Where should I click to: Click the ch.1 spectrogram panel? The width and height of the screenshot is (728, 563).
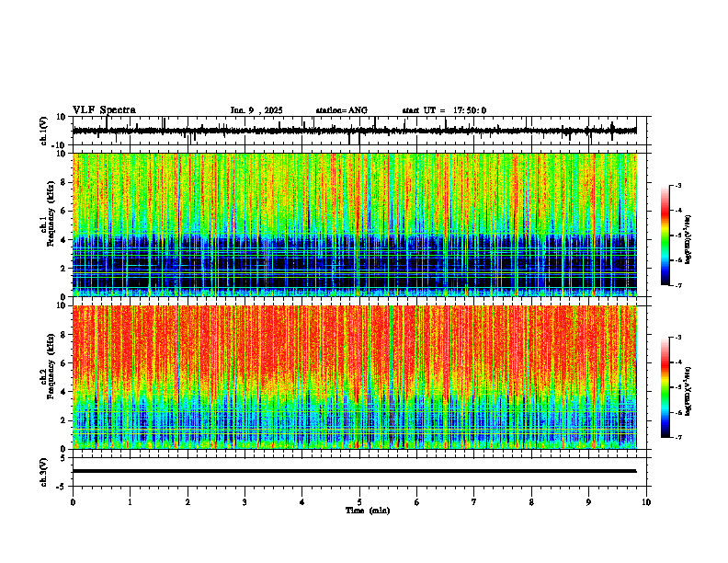354,224
